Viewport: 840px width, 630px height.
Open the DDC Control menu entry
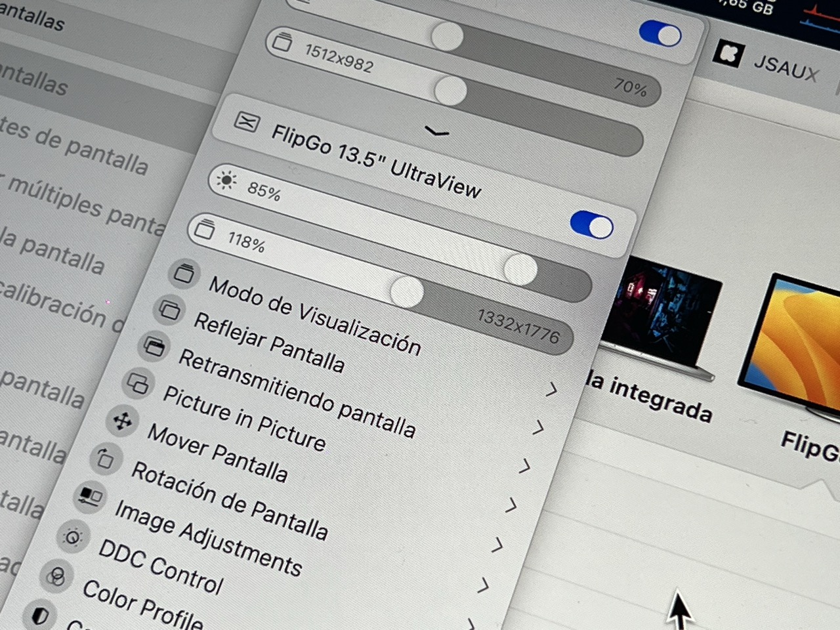[161, 566]
